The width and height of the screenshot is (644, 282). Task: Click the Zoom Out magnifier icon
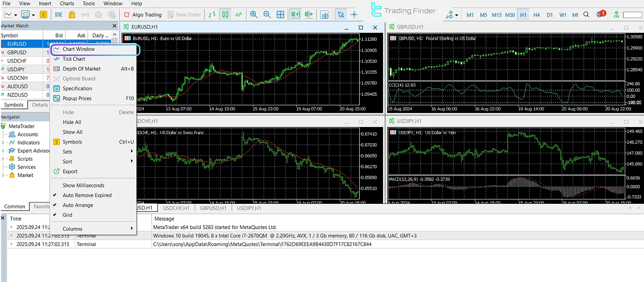tap(267, 15)
